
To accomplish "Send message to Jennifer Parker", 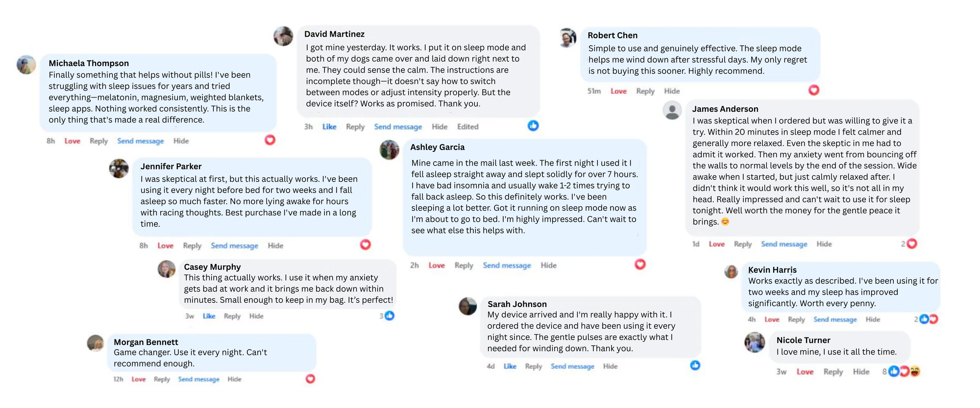I will 234,246.
